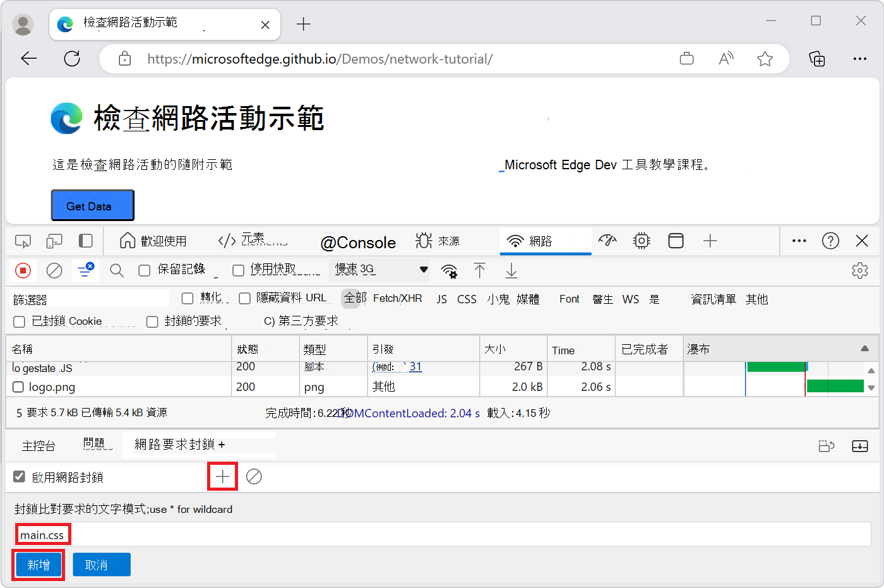Toggle the DevTools activity bar dock icon
The width and height of the screenshot is (884, 588).
tap(86, 241)
